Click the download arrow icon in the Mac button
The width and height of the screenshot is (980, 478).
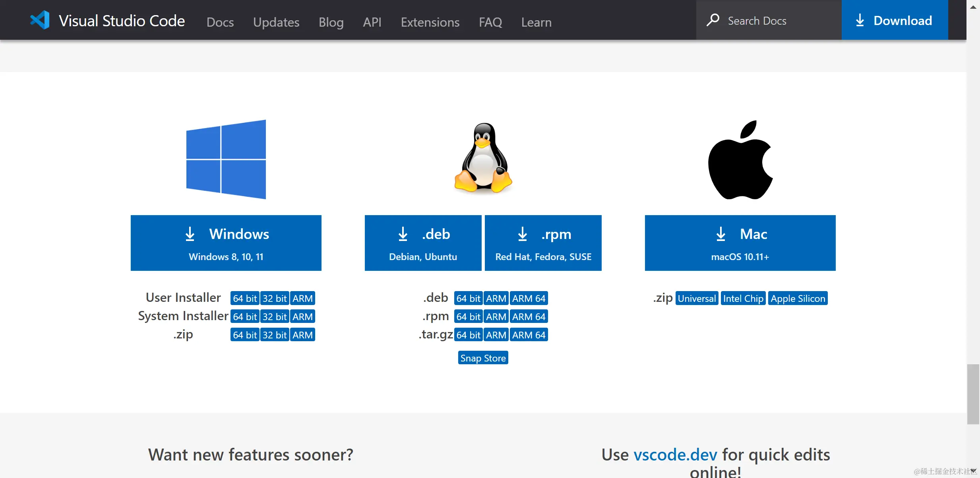click(721, 234)
